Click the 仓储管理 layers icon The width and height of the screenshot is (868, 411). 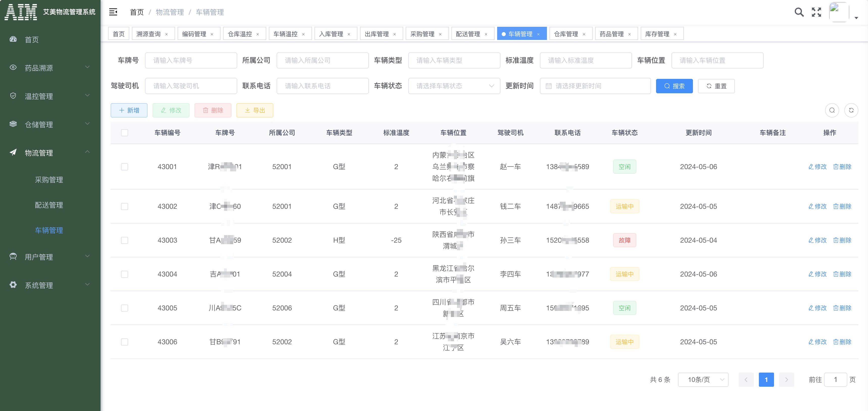(x=13, y=124)
